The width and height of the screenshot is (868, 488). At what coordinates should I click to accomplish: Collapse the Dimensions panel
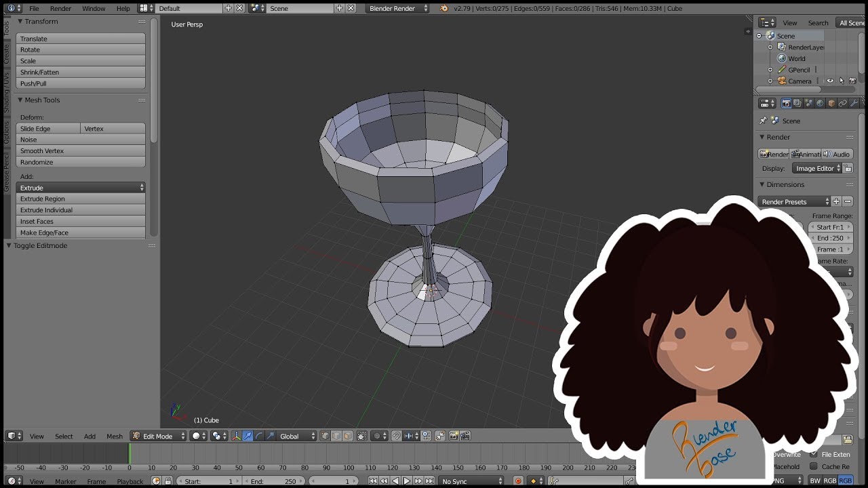(762, 184)
